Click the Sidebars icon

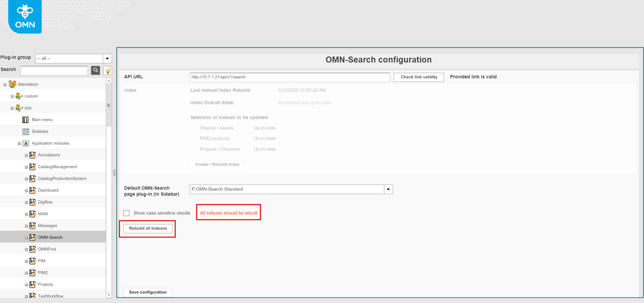point(25,131)
